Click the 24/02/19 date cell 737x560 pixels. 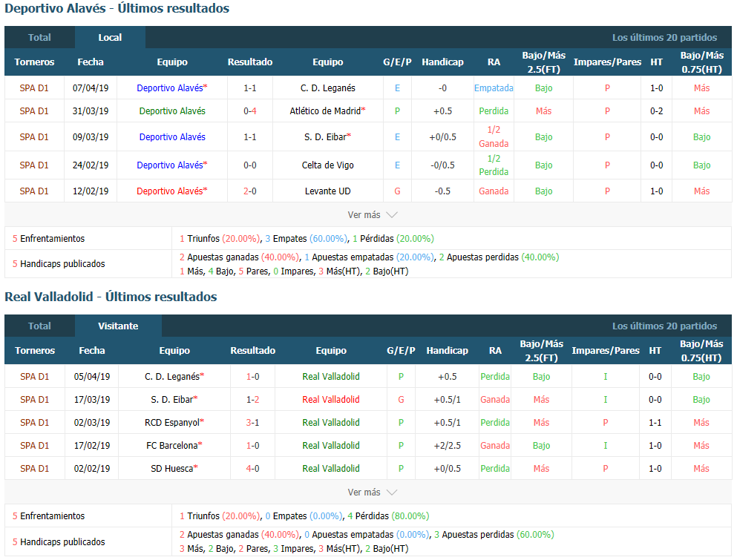tap(91, 165)
